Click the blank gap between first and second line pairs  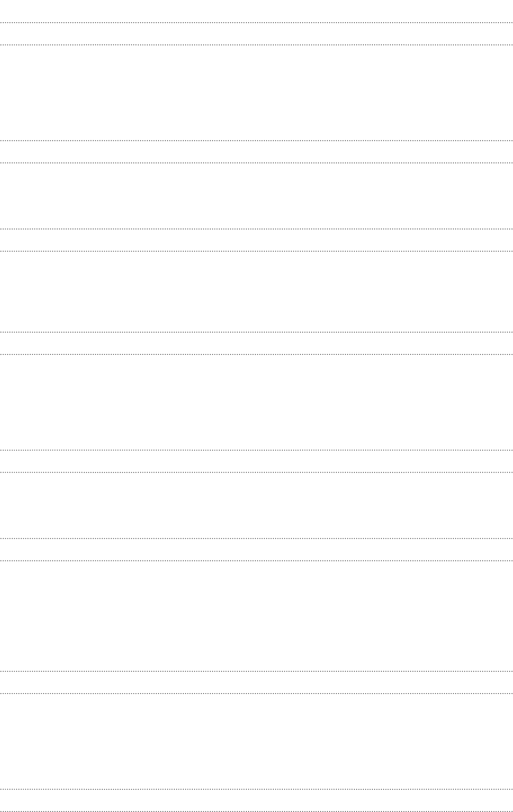coord(256,93)
